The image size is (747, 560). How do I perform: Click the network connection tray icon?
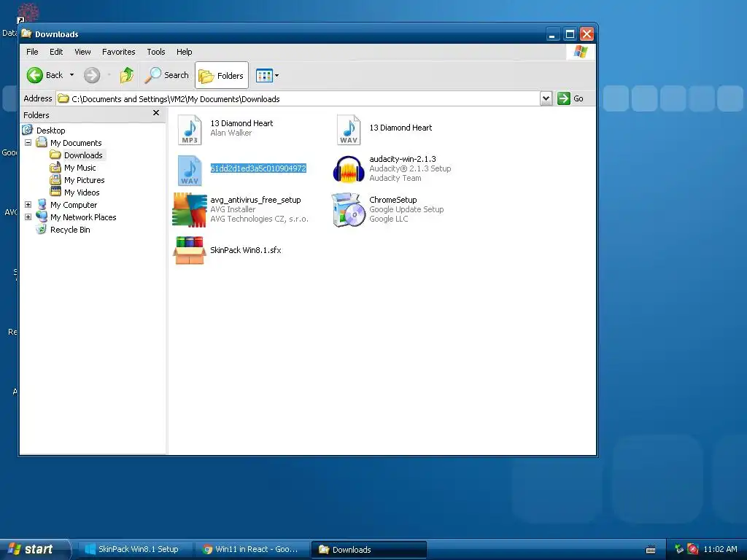point(679,549)
